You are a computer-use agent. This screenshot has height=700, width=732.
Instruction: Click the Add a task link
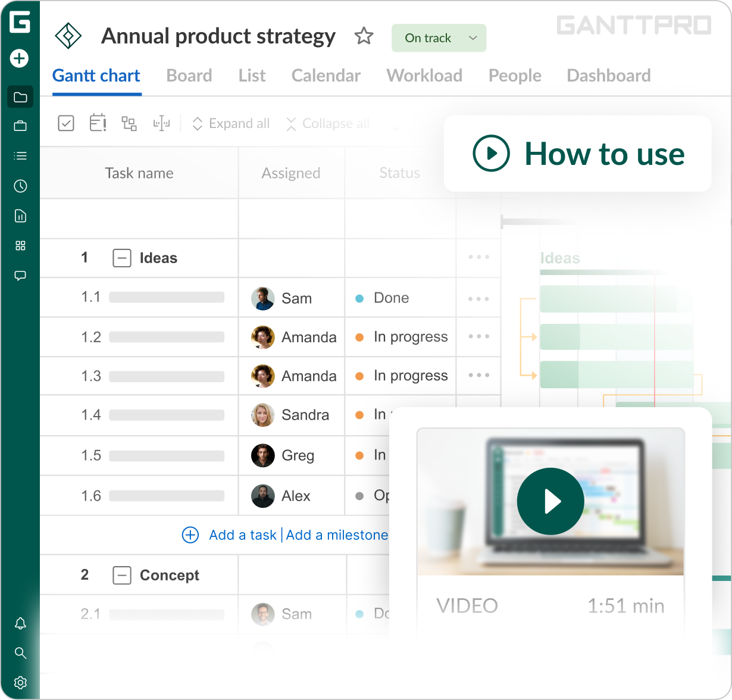(243, 535)
